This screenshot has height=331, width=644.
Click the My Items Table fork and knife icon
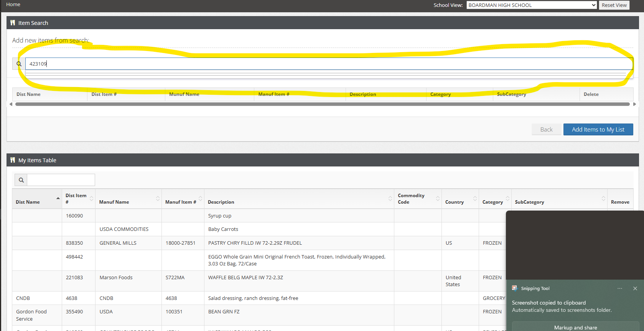(x=13, y=160)
